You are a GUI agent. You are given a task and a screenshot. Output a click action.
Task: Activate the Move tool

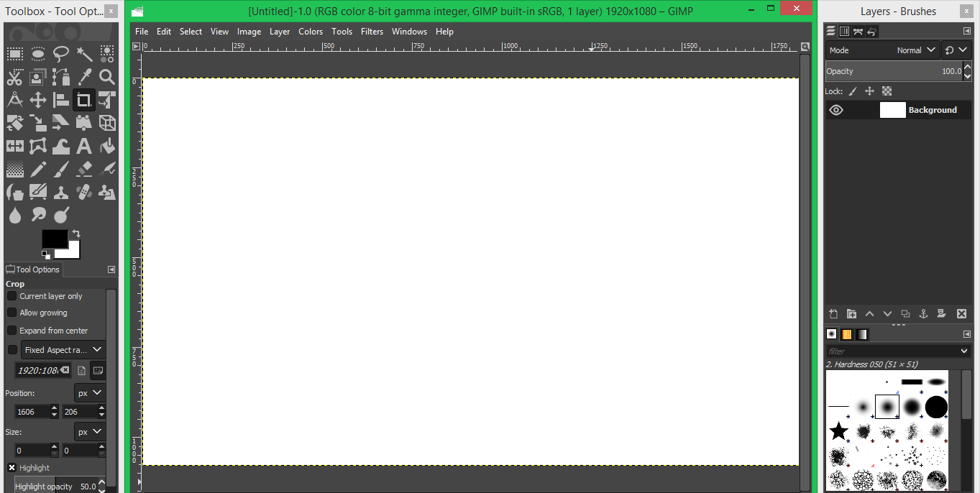point(38,100)
